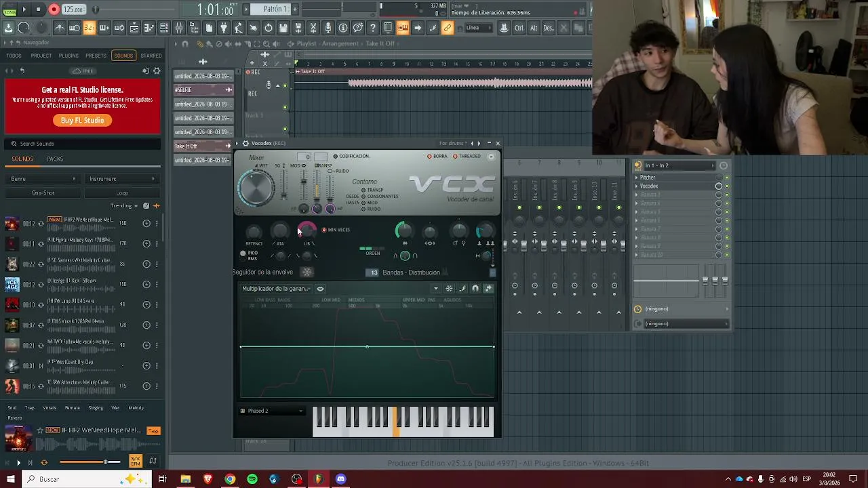Click the 3.2 countdown toolbar icon
The image size is (868, 488).
(90, 28)
